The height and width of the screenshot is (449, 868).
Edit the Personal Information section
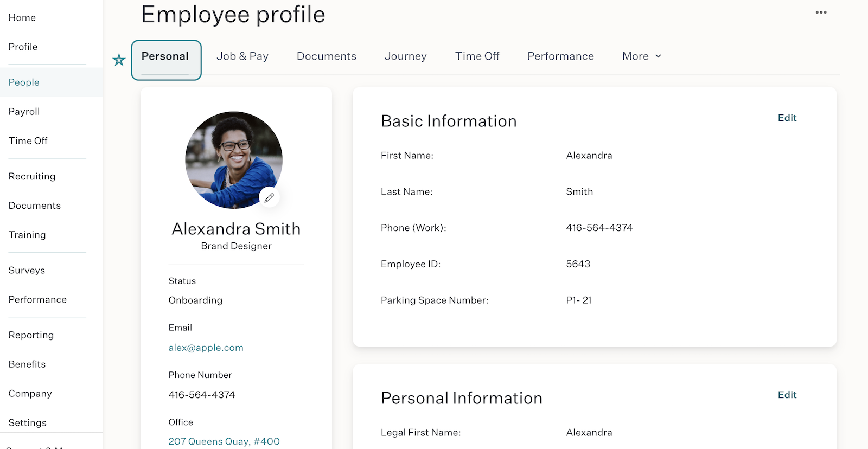787,395
